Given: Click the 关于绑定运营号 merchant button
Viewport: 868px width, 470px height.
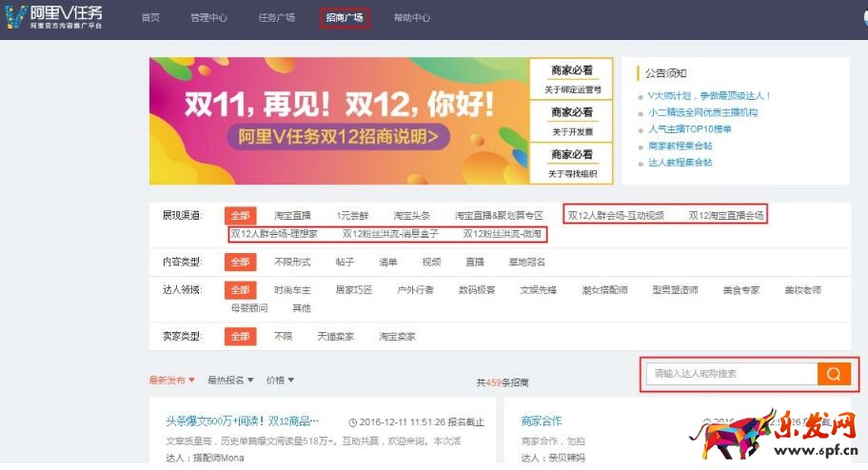Looking at the screenshot, I should click(573, 80).
